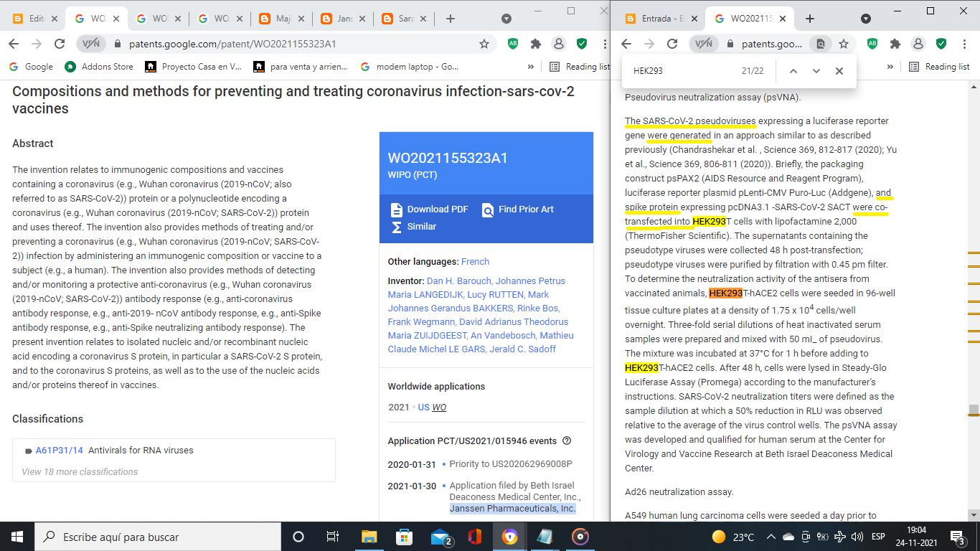This screenshot has width=980, height=551.
Task: Open volume control in system tray
Action: click(x=857, y=537)
